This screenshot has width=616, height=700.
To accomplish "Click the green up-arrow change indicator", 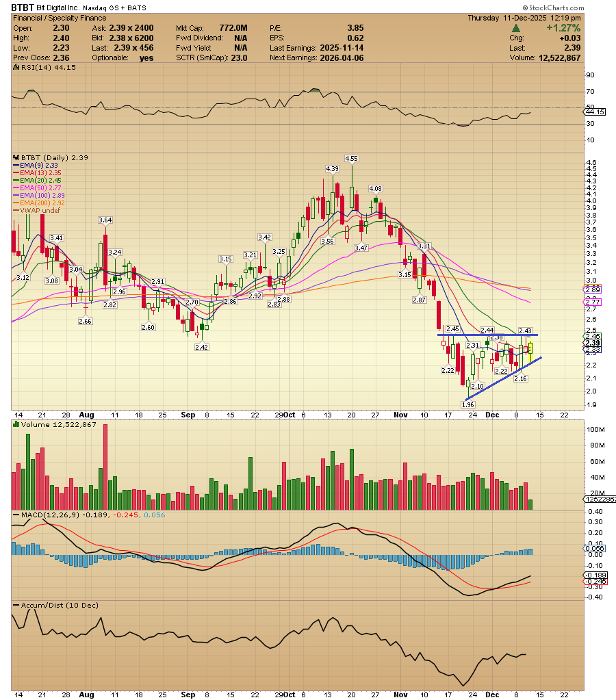I will point(515,28).
